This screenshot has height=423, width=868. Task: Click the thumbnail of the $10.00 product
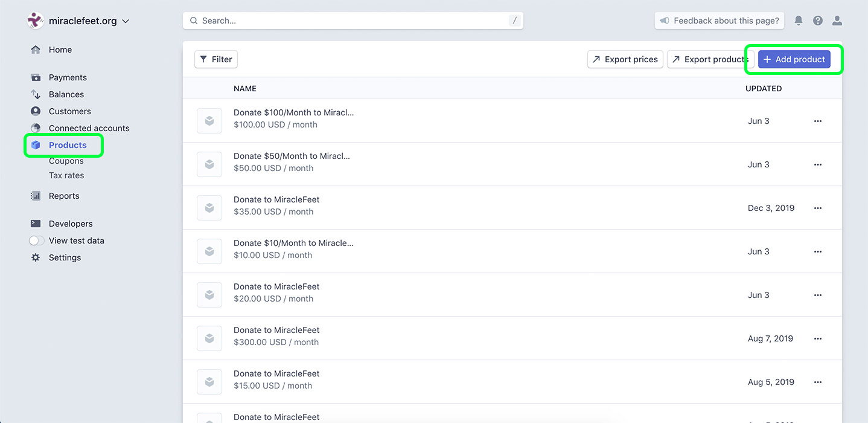tap(209, 251)
